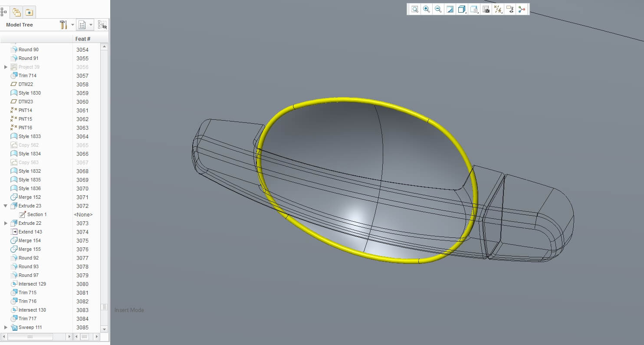
Task: Open dropdown arrow next to hammer icon
Action: point(72,25)
